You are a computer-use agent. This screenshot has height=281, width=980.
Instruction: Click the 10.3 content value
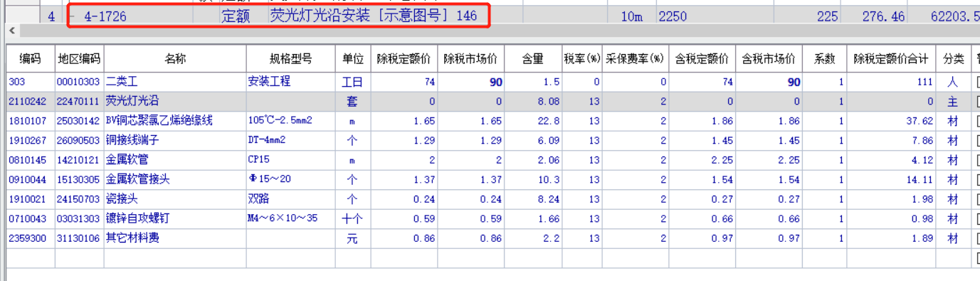pos(532,180)
